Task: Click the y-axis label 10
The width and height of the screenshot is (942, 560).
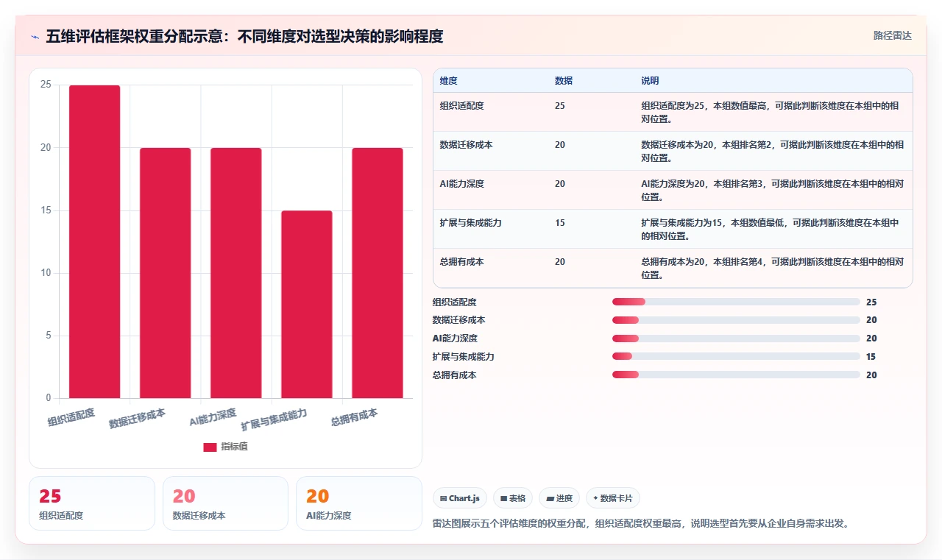Action: point(46,273)
